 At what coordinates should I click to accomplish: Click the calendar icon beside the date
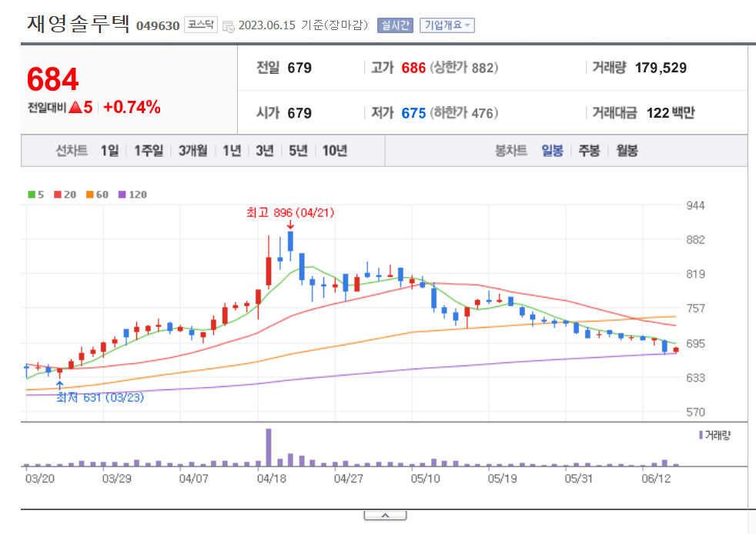tap(229, 26)
